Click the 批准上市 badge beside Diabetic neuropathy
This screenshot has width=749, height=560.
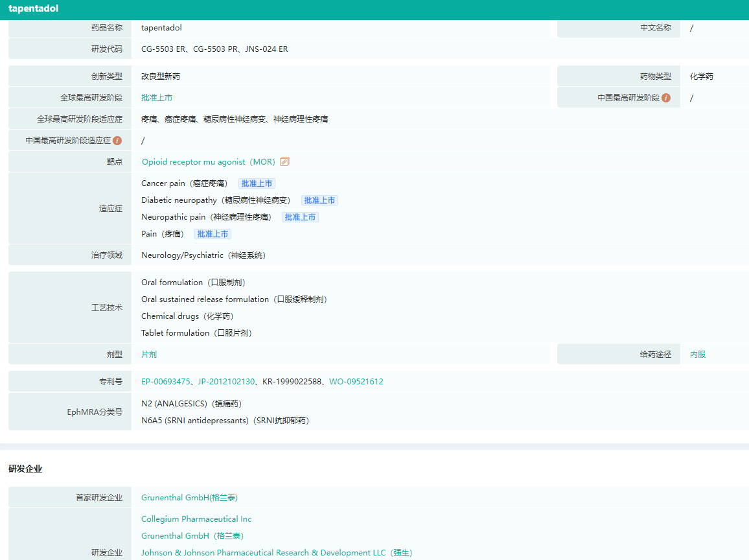tap(319, 200)
